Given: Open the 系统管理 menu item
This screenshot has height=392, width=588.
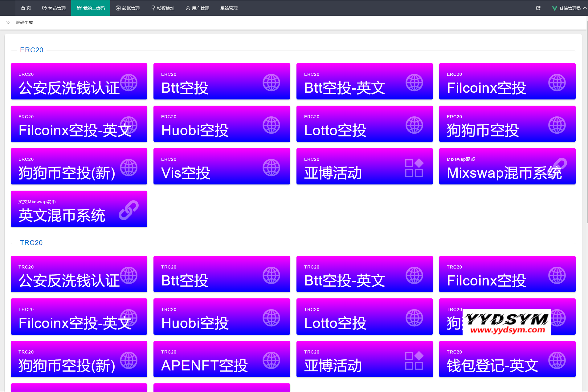Looking at the screenshot, I should point(229,8).
